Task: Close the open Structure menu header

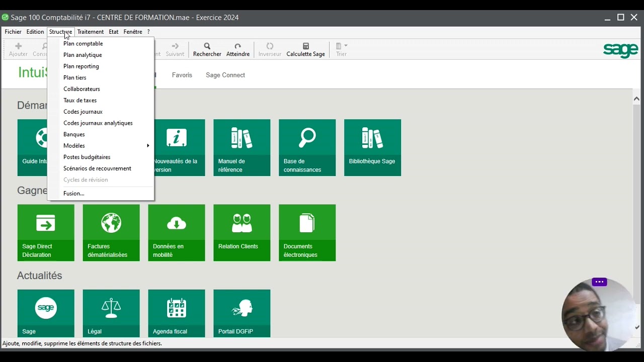Action: point(61,32)
